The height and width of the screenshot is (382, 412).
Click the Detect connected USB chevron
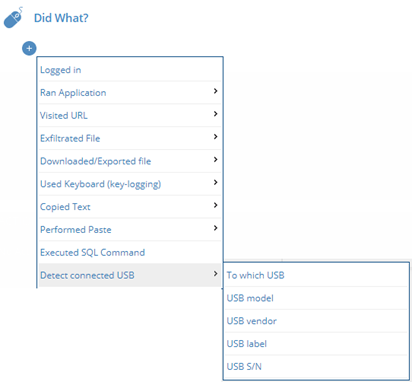(x=215, y=274)
